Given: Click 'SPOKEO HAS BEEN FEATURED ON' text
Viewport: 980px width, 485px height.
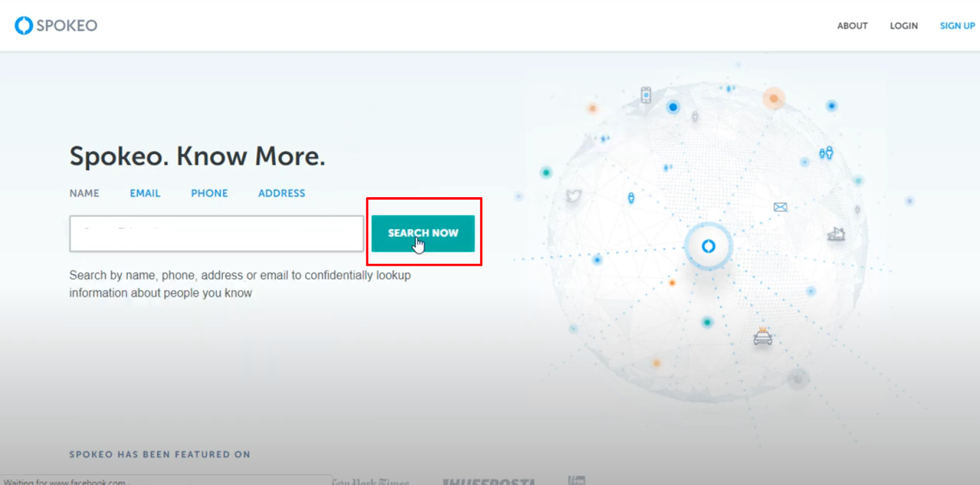Looking at the screenshot, I should click(160, 454).
